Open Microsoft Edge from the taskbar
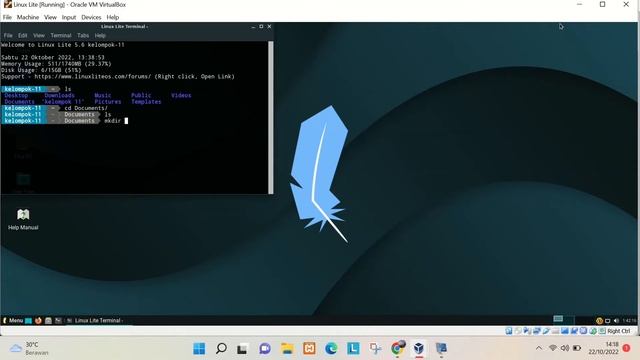Screen dimensions: 640x360 click(x=331, y=349)
